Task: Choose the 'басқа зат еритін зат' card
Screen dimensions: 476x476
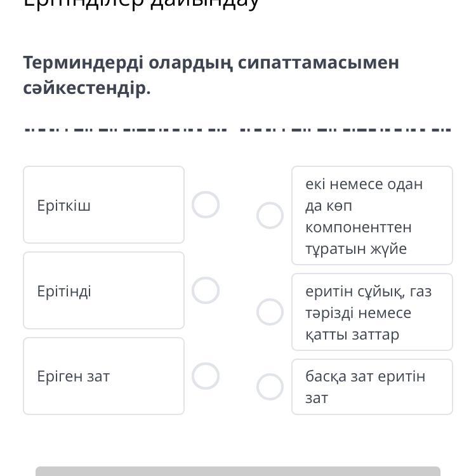Action: 372,387
